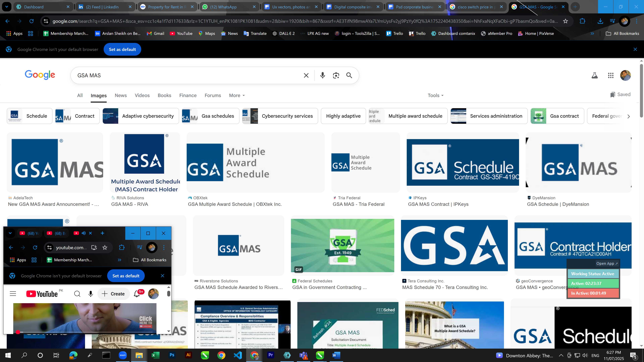Click the Google page vertical scrollbar
Screen dimensions: 644x362
[x=641, y=90]
